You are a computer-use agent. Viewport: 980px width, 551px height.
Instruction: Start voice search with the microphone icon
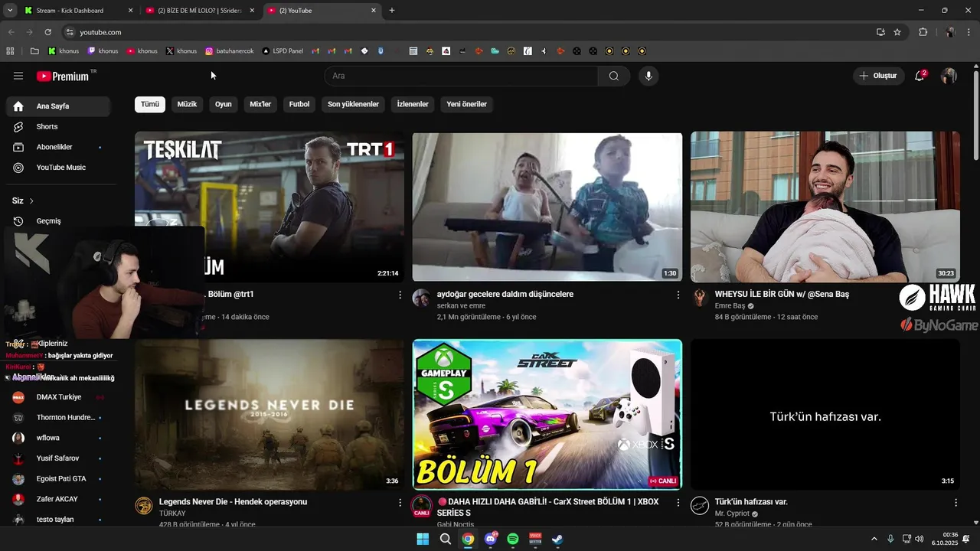coord(648,76)
